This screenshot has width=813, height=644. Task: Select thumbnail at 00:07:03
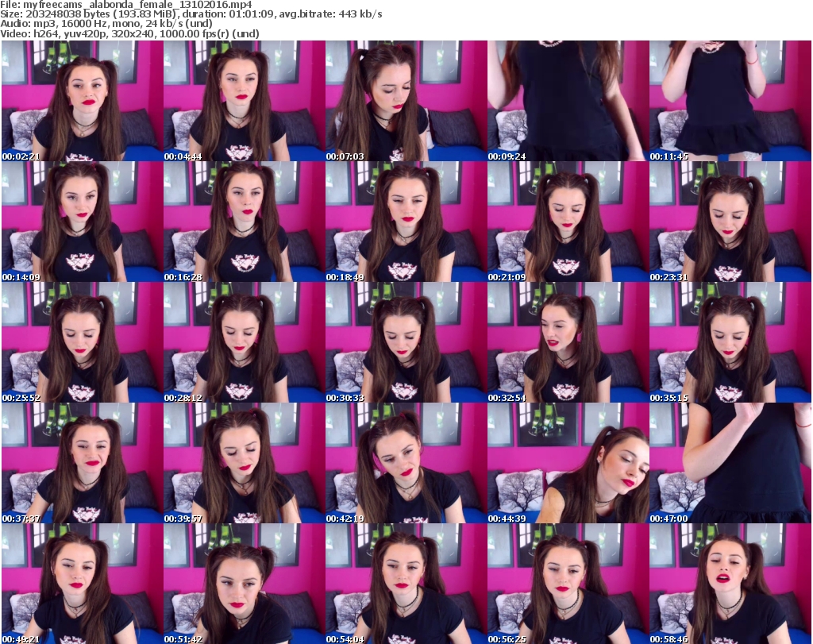[x=406, y=101]
